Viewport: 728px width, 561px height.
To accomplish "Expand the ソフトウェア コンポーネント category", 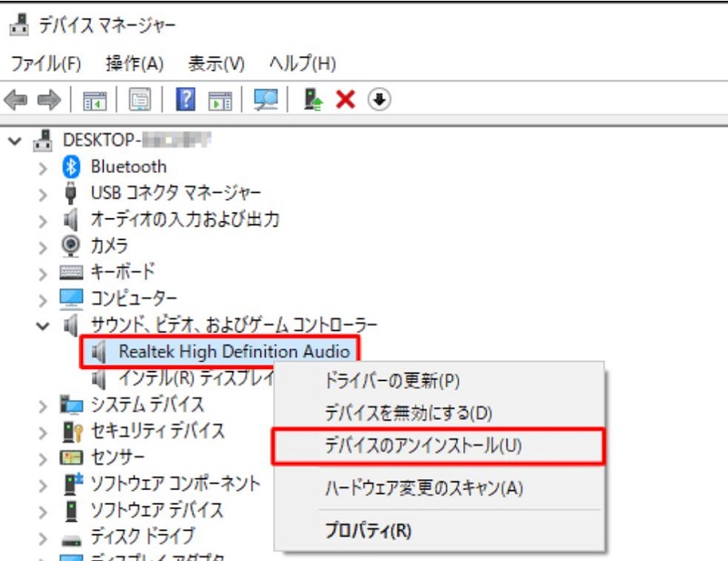I will tap(43, 486).
